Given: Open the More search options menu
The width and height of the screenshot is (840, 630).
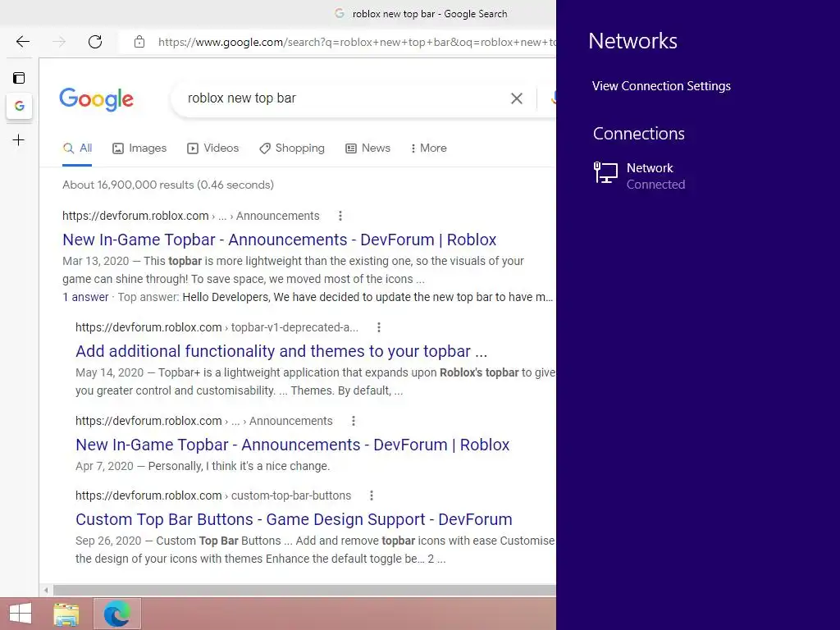Looking at the screenshot, I should point(428,148).
